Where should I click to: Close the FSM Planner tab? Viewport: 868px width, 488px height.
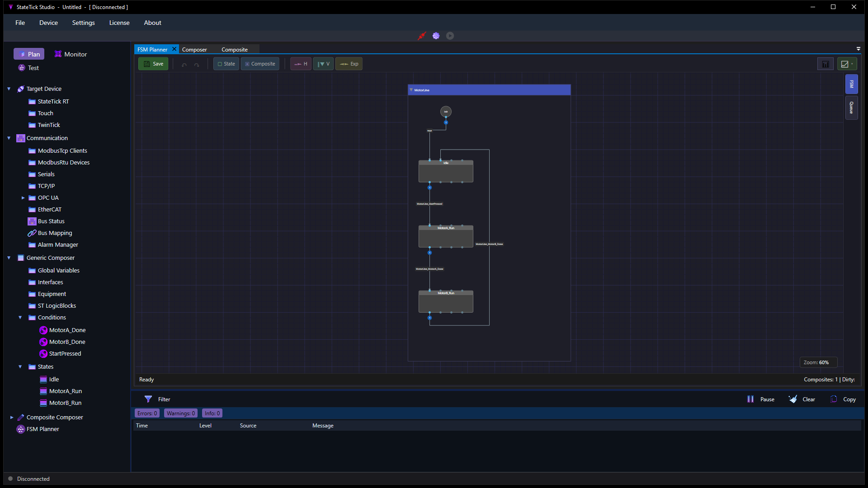(x=174, y=49)
